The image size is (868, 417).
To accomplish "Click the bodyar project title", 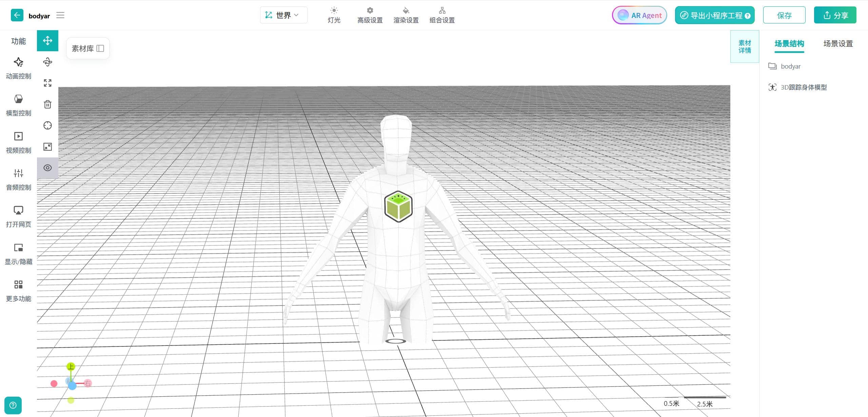I will 39,16.
